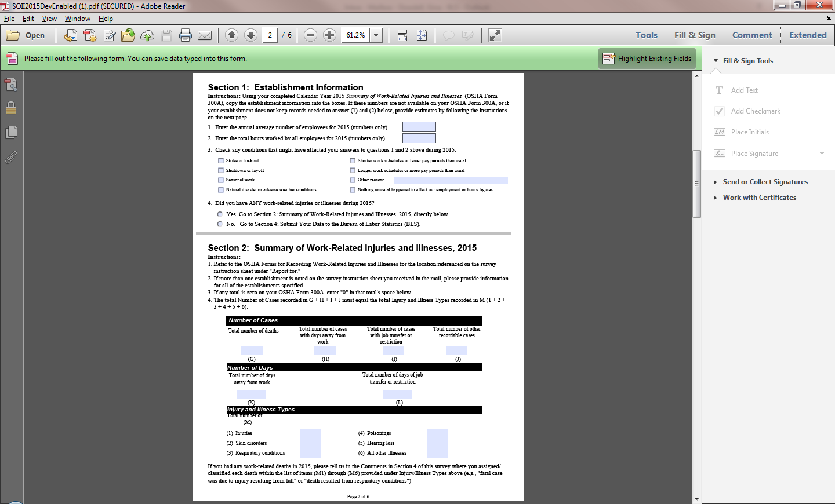Open the Window menu
835x504 pixels.
(77, 19)
